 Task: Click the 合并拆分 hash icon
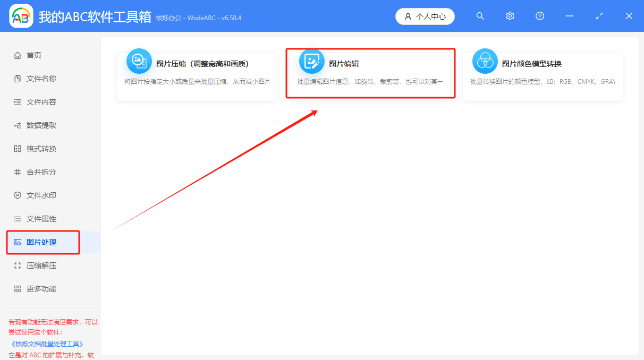18,172
